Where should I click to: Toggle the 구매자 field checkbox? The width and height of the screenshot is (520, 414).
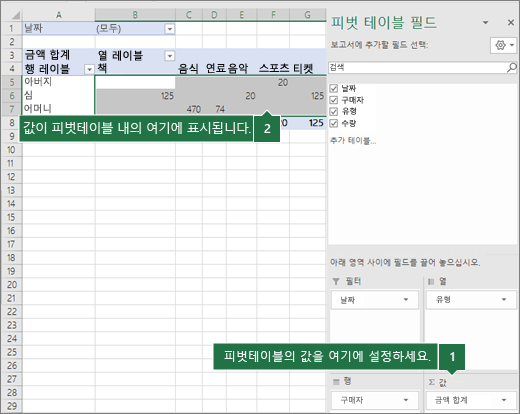click(x=334, y=100)
